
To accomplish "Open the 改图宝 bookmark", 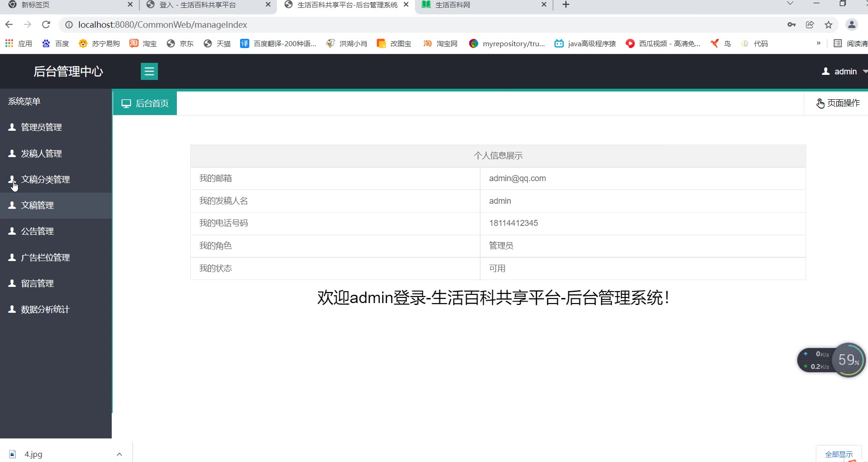I will 394,43.
